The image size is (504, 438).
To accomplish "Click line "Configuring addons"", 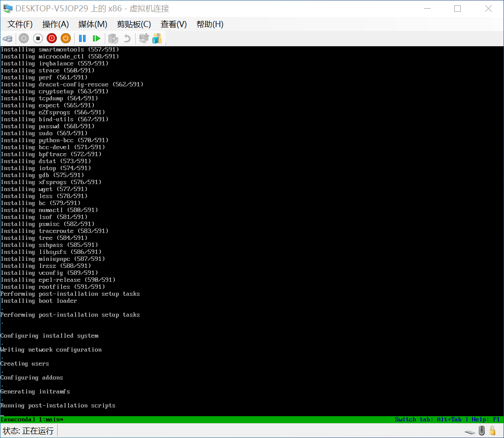I will click(x=31, y=378).
